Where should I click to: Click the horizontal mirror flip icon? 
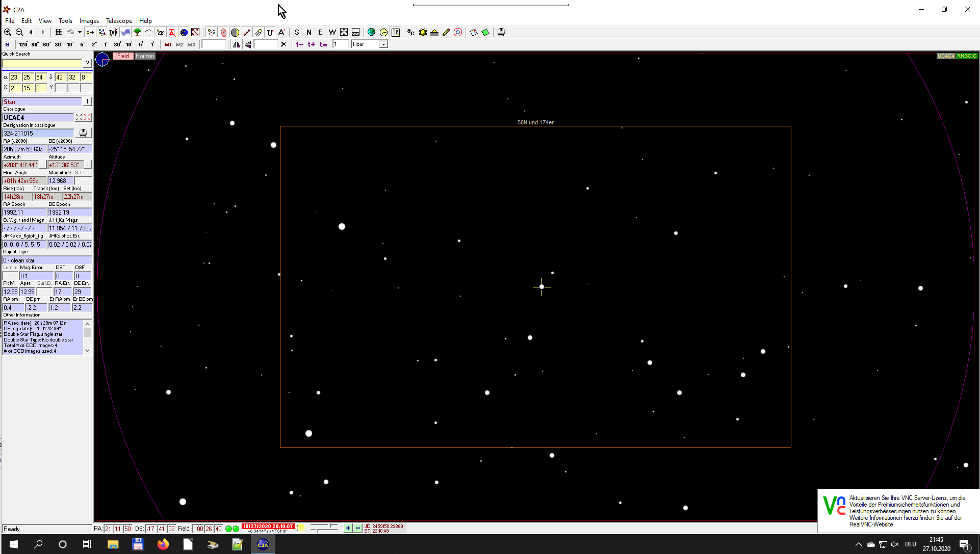pyautogui.click(x=237, y=44)
